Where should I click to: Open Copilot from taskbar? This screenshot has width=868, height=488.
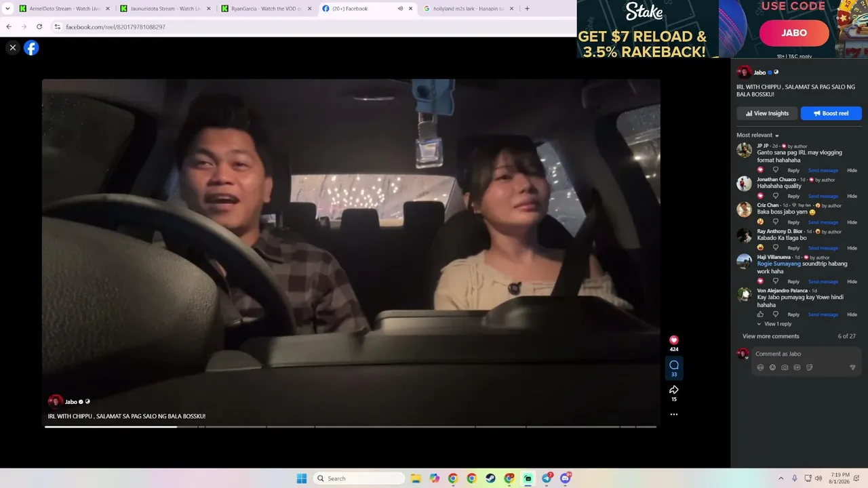(434, 479)
